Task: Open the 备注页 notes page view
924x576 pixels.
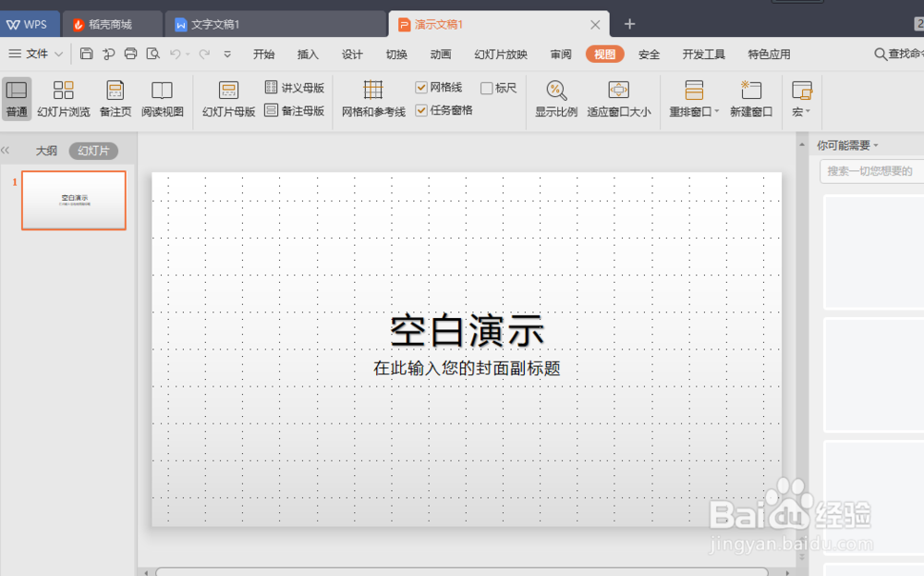Action: click(114, 97)
